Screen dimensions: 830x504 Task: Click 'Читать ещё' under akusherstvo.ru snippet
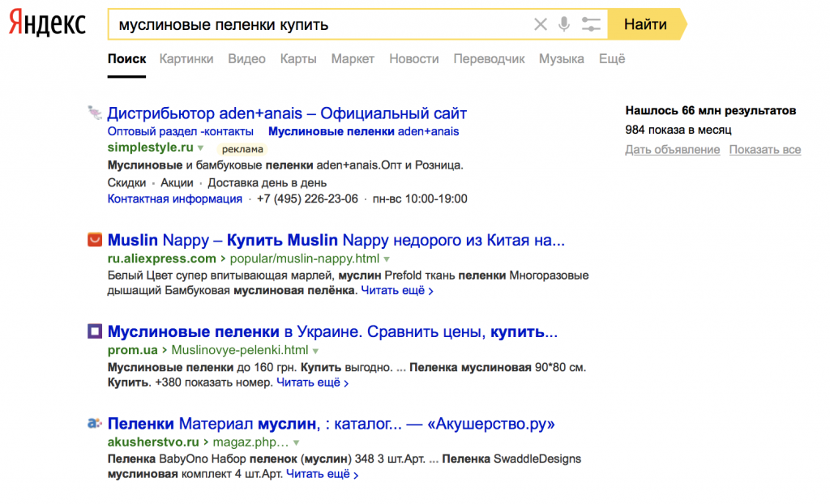(322, 474)
